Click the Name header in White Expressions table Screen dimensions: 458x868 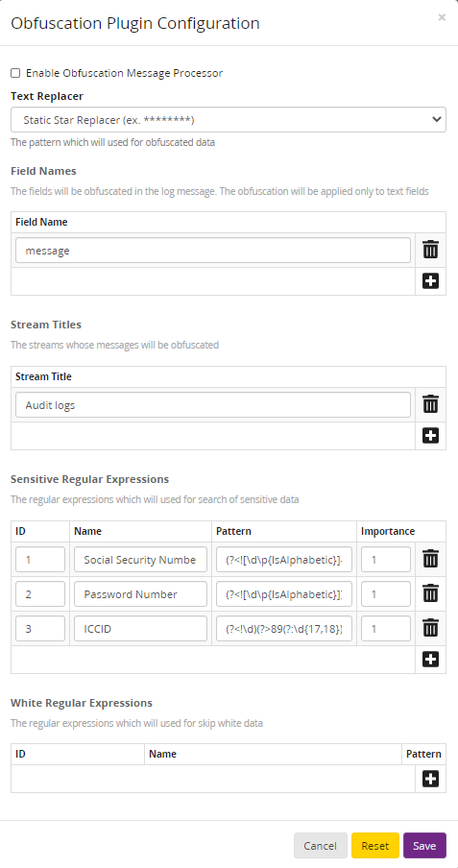click(x=162, y=754)
